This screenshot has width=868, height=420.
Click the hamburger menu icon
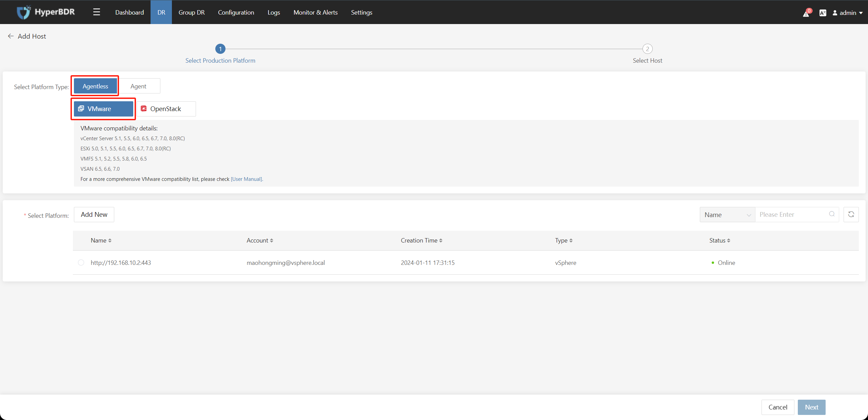click(x=96, y=11)
